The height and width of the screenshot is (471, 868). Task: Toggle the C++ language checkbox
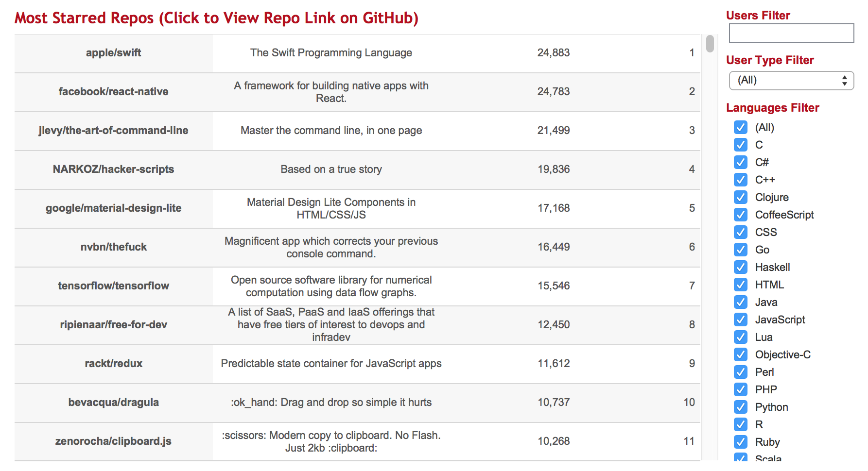point(741,180)
